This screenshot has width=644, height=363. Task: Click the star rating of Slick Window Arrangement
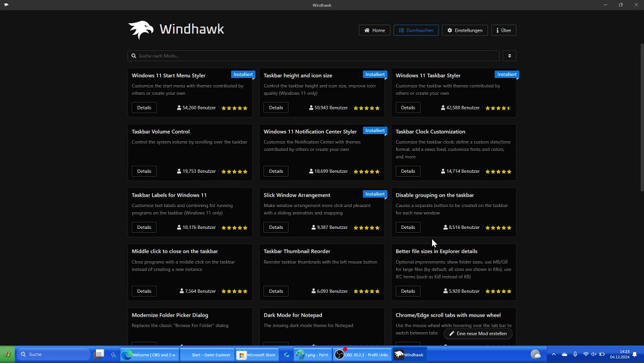click(x=366, y=228)
